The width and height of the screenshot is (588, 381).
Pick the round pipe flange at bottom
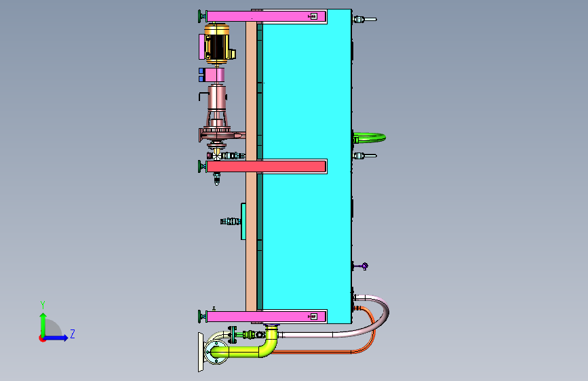click(216, 353)
